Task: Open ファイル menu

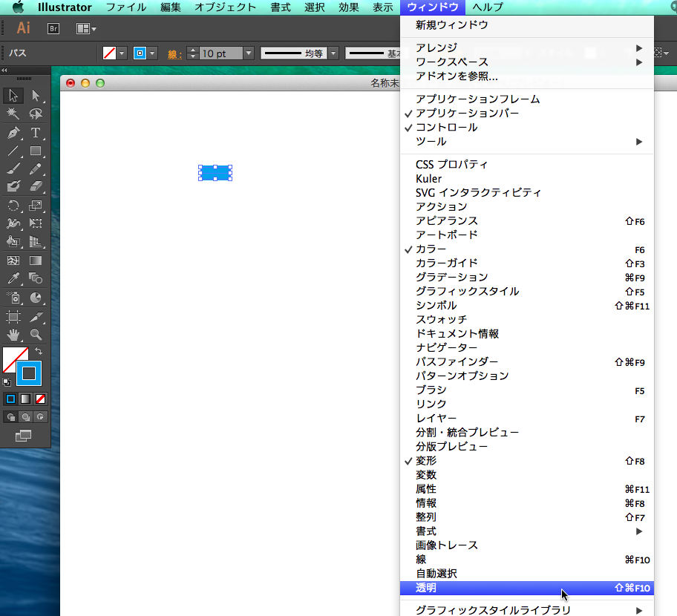Action: coord(126,7)
